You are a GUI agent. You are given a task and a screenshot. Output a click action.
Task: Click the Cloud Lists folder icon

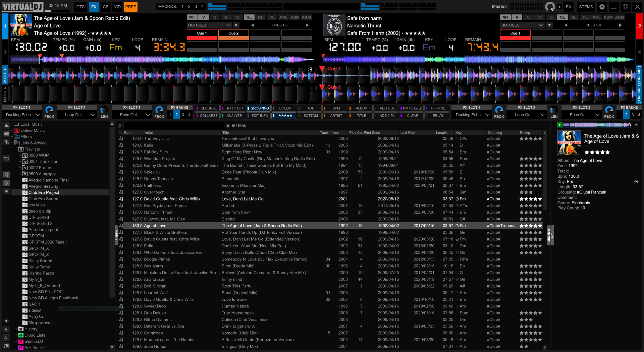21,335
